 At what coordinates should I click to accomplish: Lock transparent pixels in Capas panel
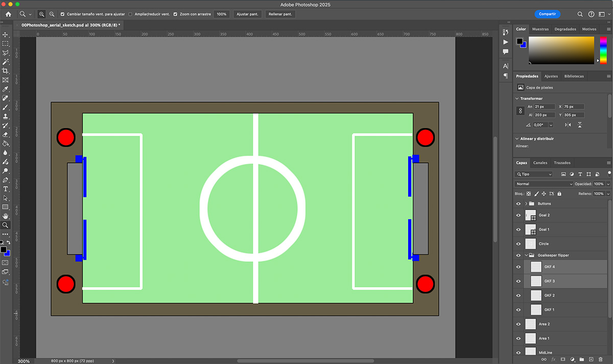529,194
